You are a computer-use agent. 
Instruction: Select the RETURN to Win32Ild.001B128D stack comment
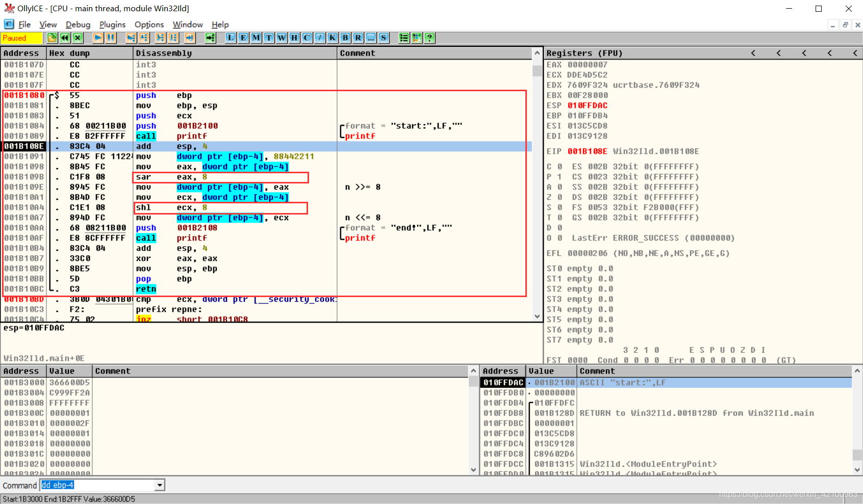(x=697, y=413)
